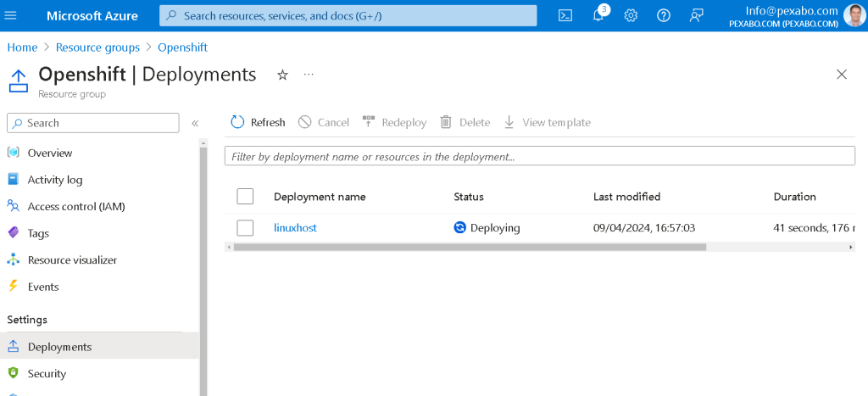Click the Redeploy toolbar button
Screen dimensions: 868x396
394,122
